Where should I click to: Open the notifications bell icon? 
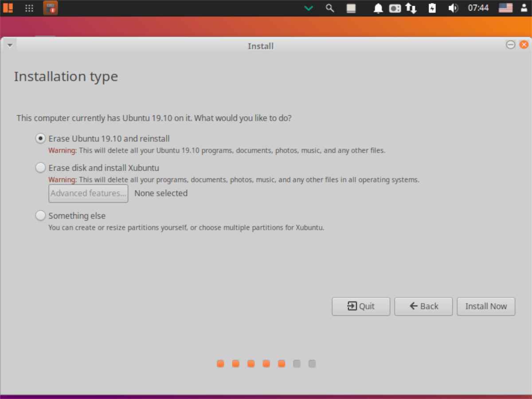pos(378,8)
